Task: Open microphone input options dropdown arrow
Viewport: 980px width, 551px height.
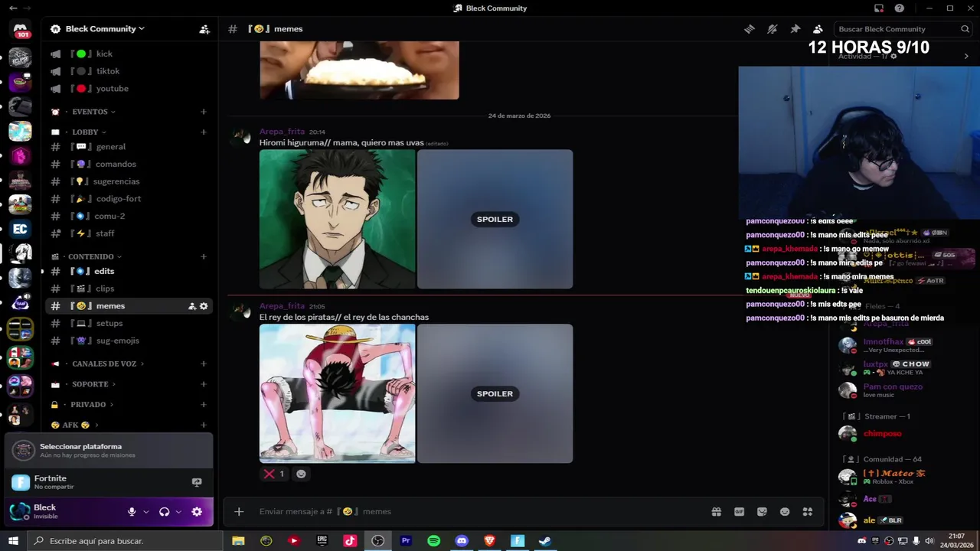Action: (146, 512)
